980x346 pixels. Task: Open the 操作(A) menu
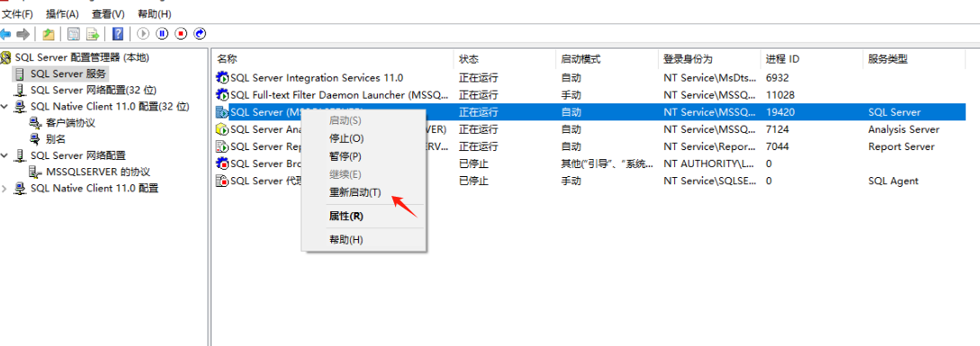click(62, 13)
